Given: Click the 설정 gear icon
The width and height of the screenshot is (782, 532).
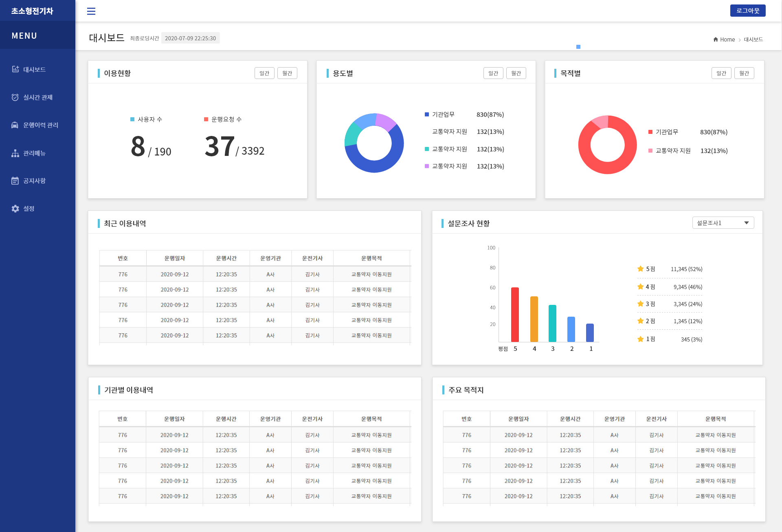Looking at the screenshot, I should coord(15,208).
